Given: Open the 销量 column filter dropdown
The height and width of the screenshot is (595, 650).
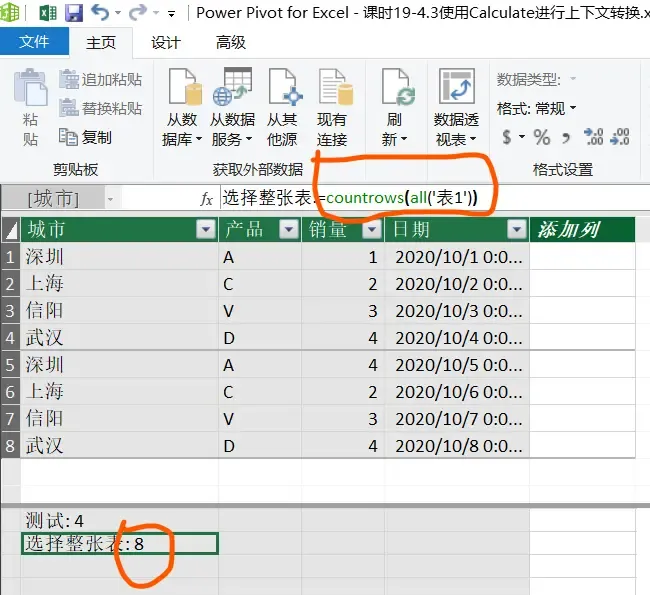Looking at the screenshot, I should click(372, 229).
